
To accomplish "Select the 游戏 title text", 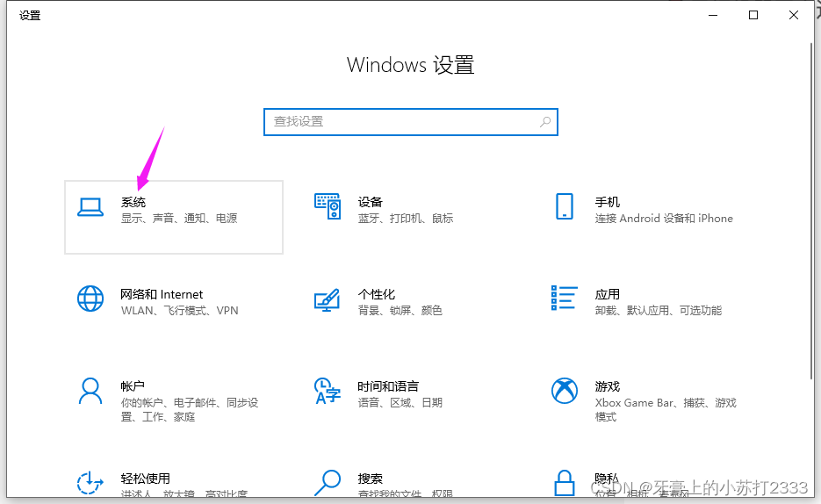I will point(608,386).
